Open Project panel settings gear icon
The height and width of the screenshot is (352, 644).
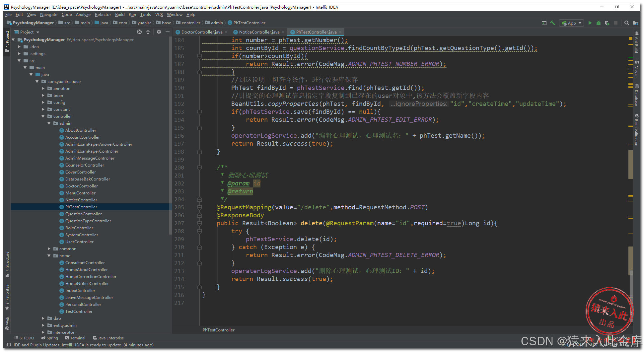pos(159,32)
